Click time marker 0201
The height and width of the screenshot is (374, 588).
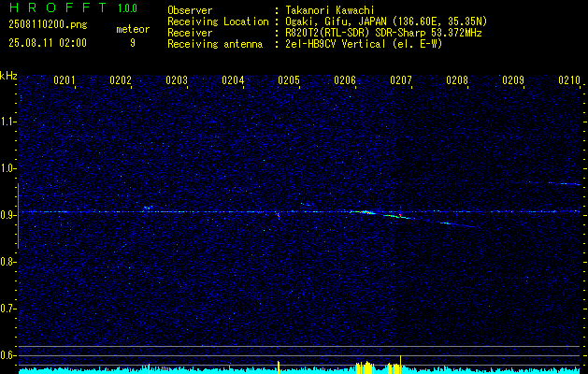tap(65, 80)
